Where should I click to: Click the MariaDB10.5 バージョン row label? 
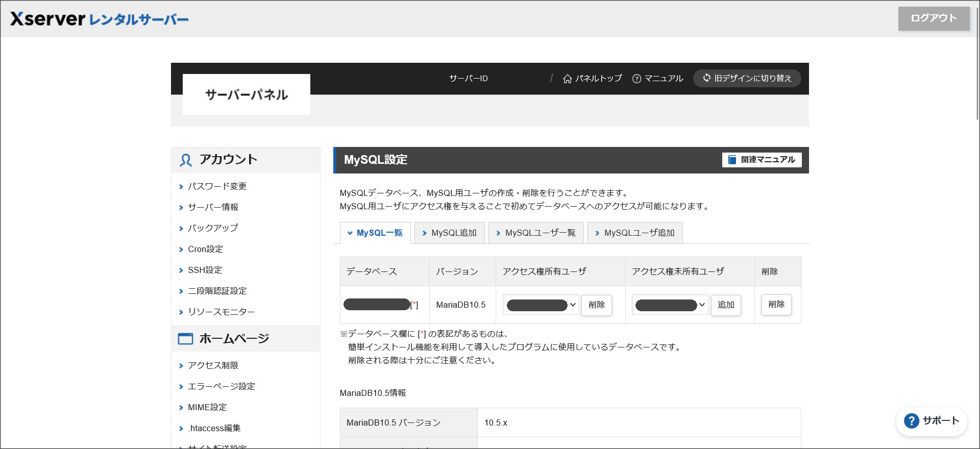tap(409, 422)
